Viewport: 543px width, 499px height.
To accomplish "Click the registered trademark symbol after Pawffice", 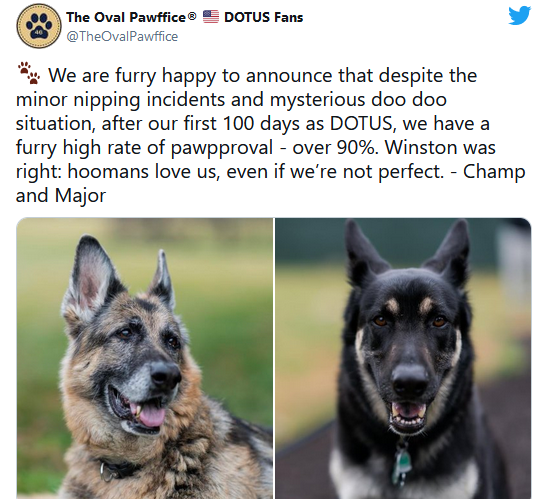I will point(193,15).
